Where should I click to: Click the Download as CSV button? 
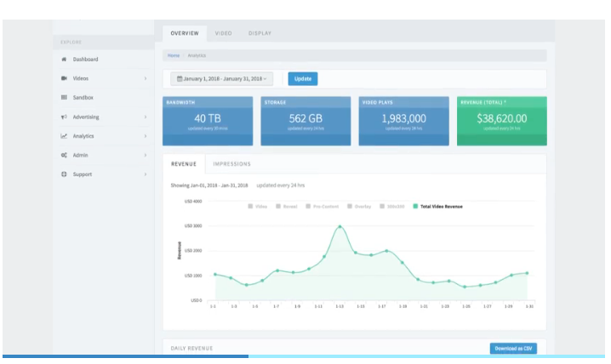tap(512, 349)
